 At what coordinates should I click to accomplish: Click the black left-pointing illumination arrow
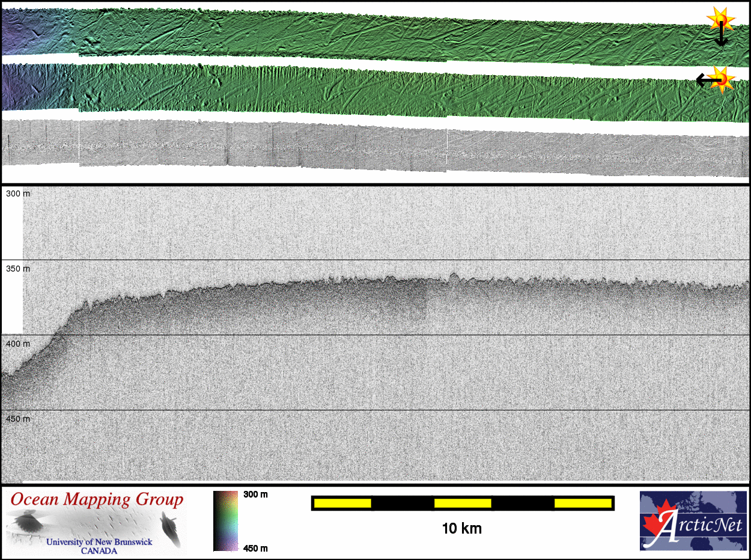tap(706, 79)
